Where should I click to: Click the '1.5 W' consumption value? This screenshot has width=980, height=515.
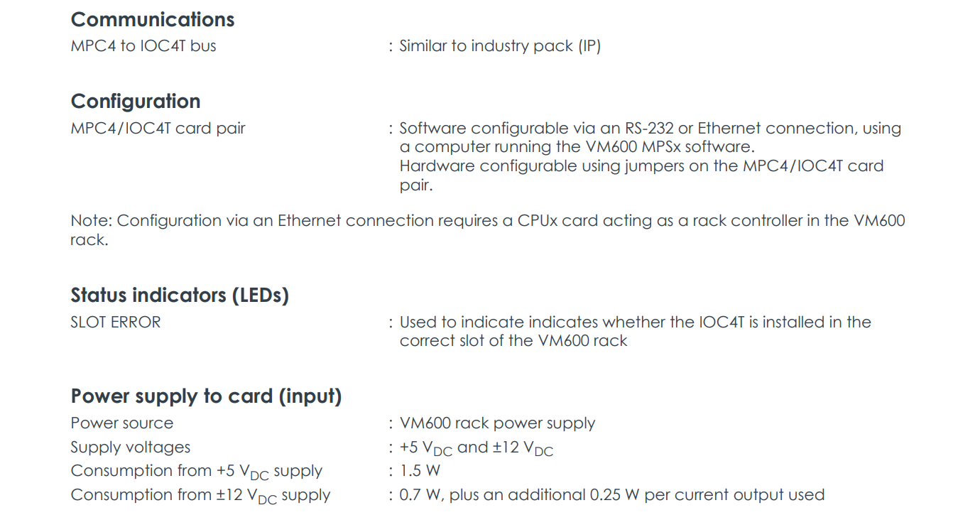click(x=420, y=471)
